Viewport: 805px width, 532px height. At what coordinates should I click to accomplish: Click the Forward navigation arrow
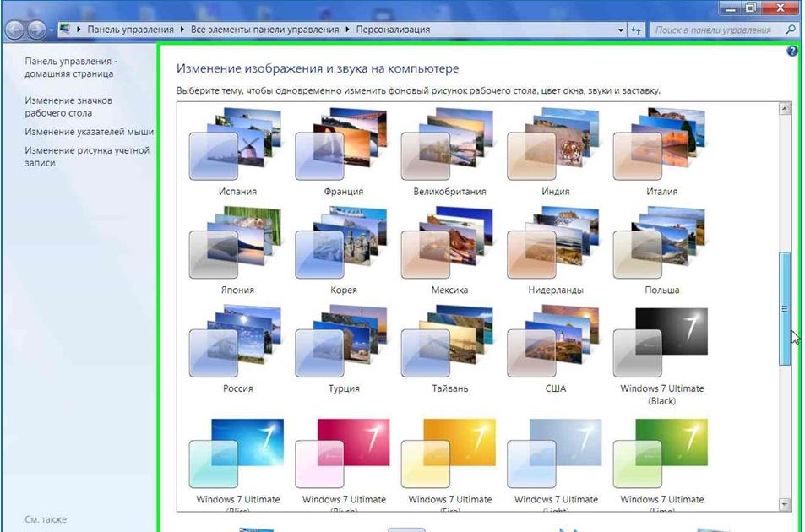click(x=36, y=30)
